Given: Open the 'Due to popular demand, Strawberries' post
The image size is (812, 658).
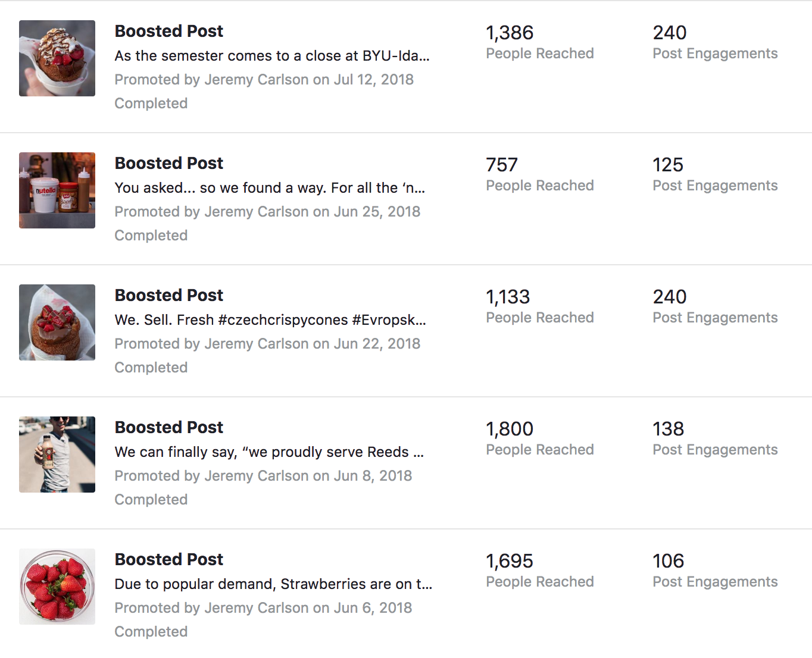Looking at the screenshot, I should 273,584.
